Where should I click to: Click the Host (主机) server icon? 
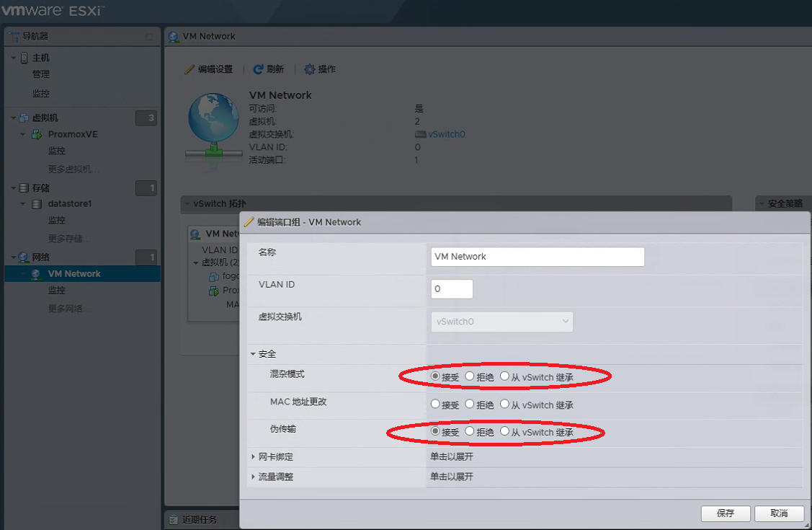pyautogui.click(x=24, y=58)
